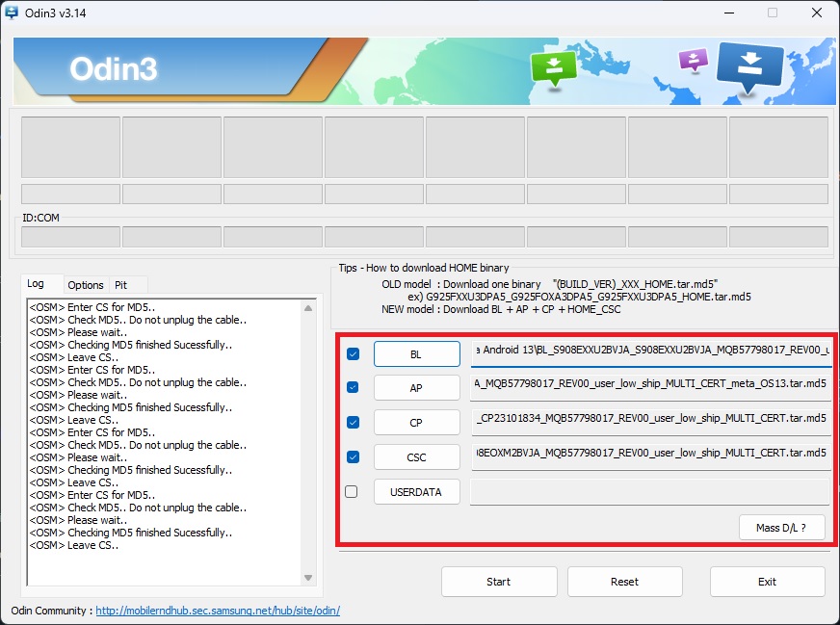Click the log scrollbar down arrow
The width and height of the screenshot is (840, 625).
click(308, 578)
